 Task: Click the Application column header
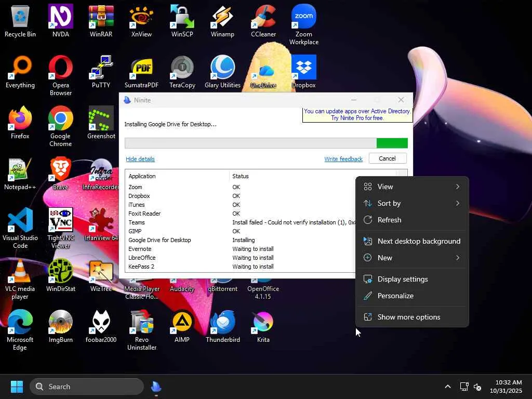177,176
